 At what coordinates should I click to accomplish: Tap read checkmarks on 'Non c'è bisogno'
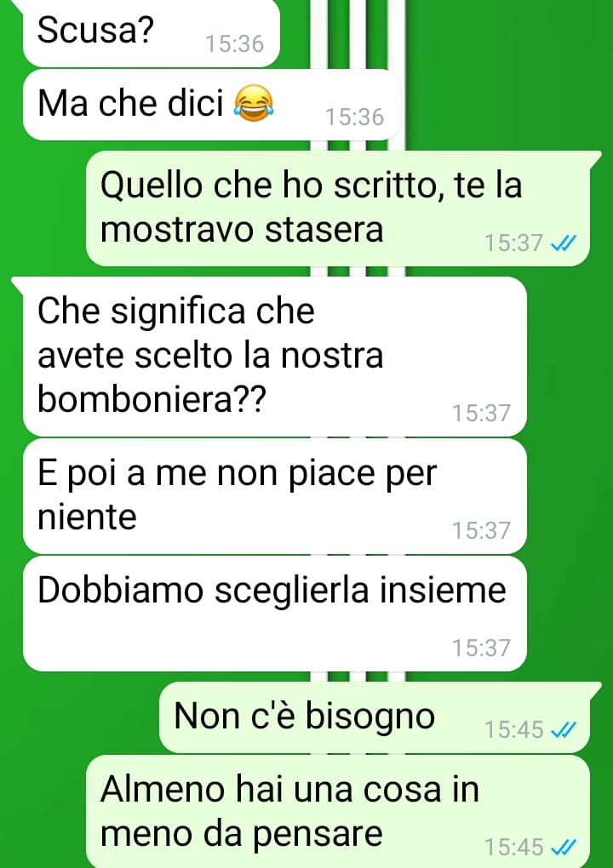(x=564, y=729)
